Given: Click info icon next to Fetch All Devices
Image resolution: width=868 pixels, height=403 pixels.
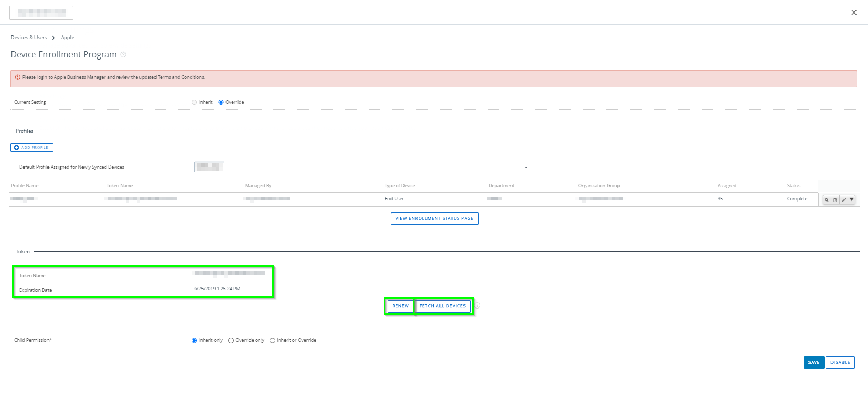Looking at the screenshot, I should click(477, 306).
